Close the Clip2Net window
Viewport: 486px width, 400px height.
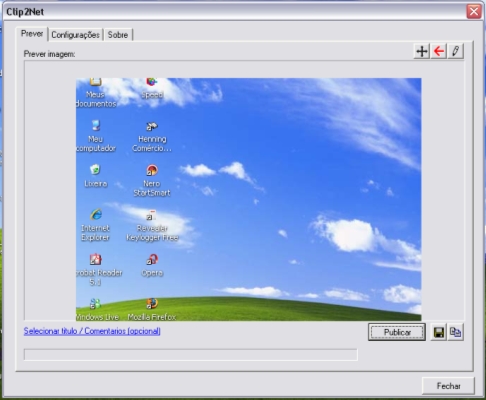click(x=474, y=12)
